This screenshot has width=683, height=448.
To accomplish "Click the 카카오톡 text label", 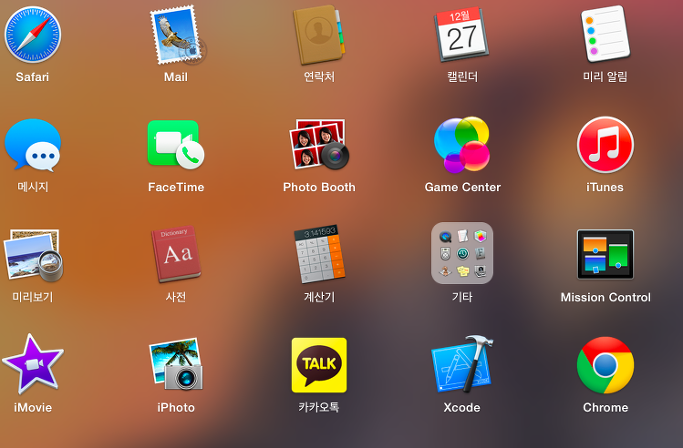I will [319, 407].
